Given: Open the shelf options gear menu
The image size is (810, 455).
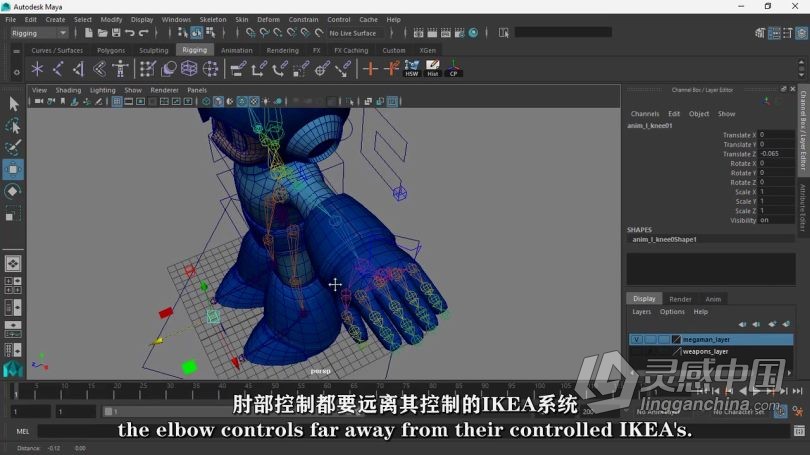Looking at the screenshot, I should (17, 73).
